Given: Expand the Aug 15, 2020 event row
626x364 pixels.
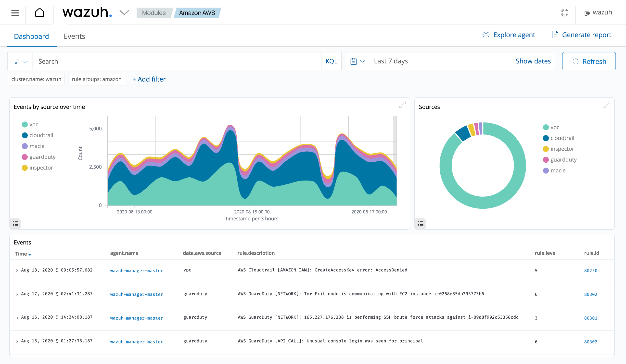Looking at the screenshot, I should coord(17,342).
